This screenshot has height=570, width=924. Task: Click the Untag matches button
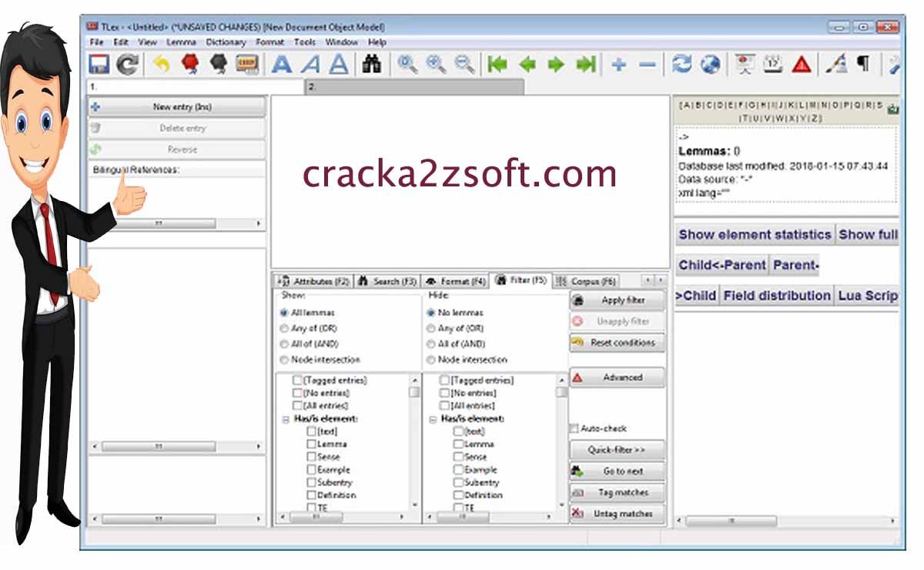[x=617, y=514]
